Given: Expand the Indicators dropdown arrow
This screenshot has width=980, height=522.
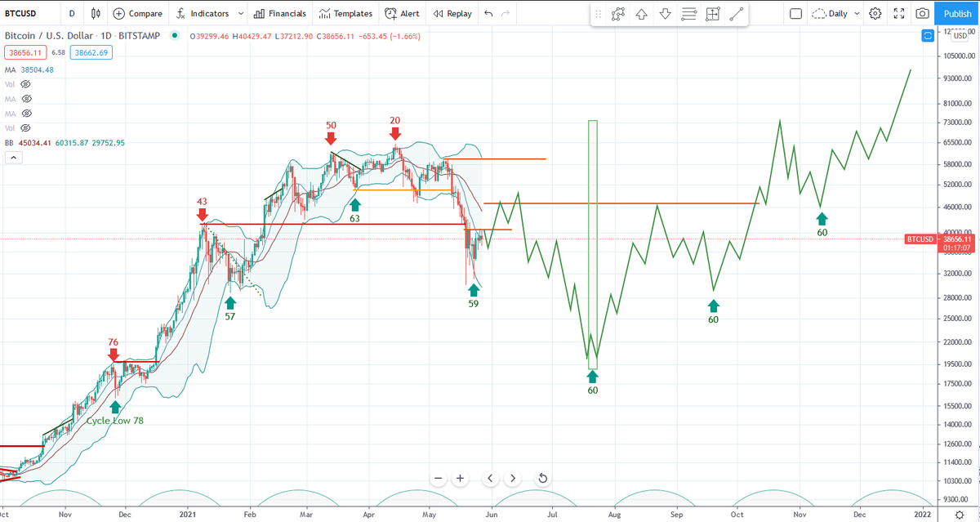Looking at the screenshot, I should 241,14.
